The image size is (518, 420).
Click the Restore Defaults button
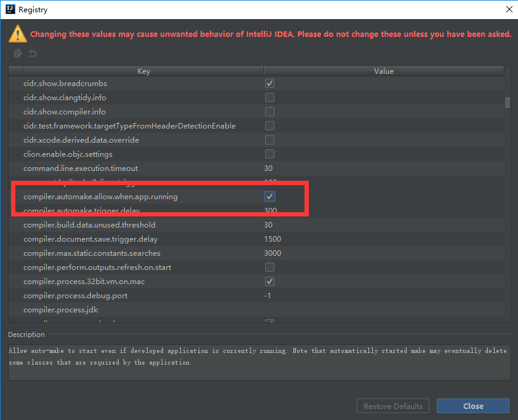coord(392,406)
